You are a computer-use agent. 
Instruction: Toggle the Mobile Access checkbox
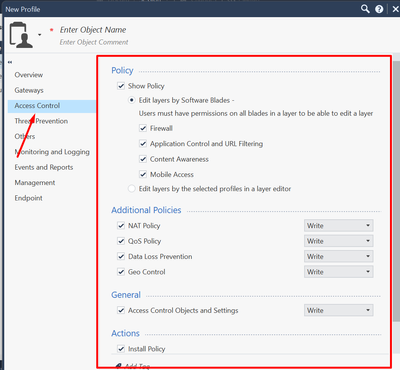[x=143, y=174]
